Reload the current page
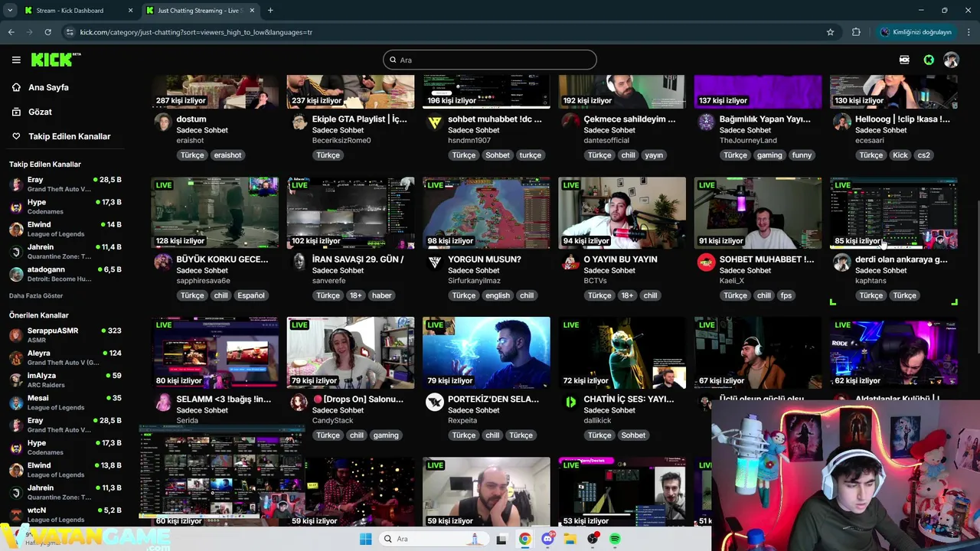 pos(47,32)
